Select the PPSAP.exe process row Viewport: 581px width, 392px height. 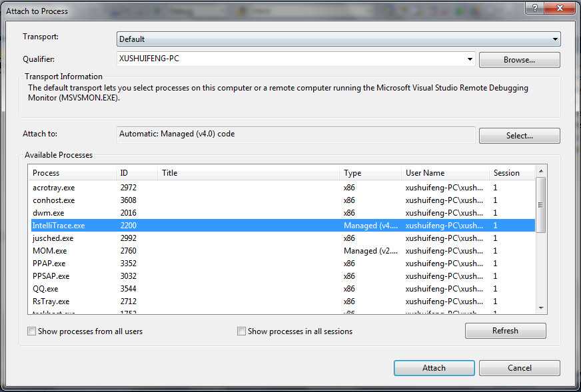(x=282, y=276)
